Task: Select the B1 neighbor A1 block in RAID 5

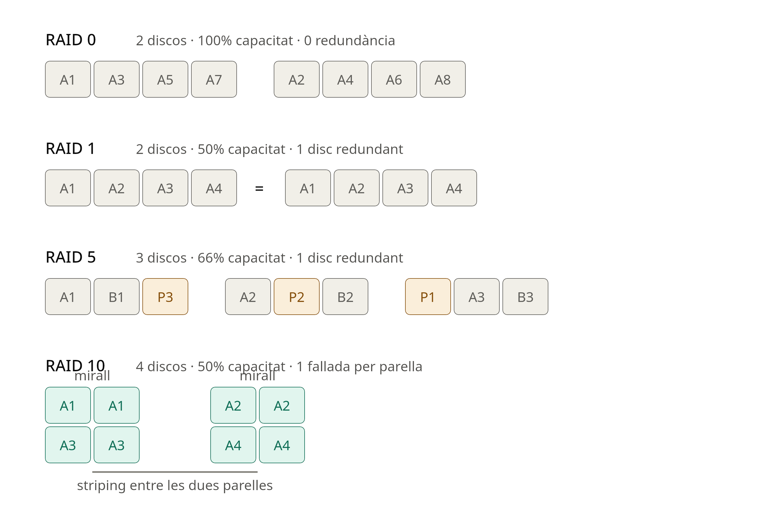Action: point(68,297)
